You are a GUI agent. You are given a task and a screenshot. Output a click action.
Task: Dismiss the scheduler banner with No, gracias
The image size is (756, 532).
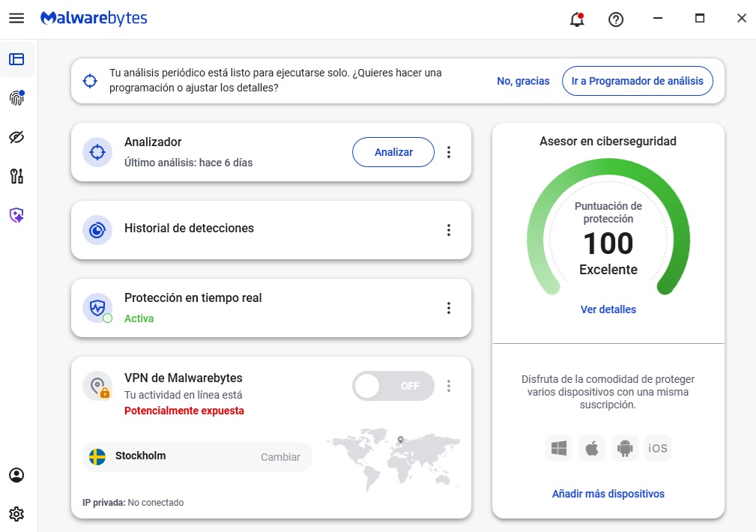tap(523, 80)
